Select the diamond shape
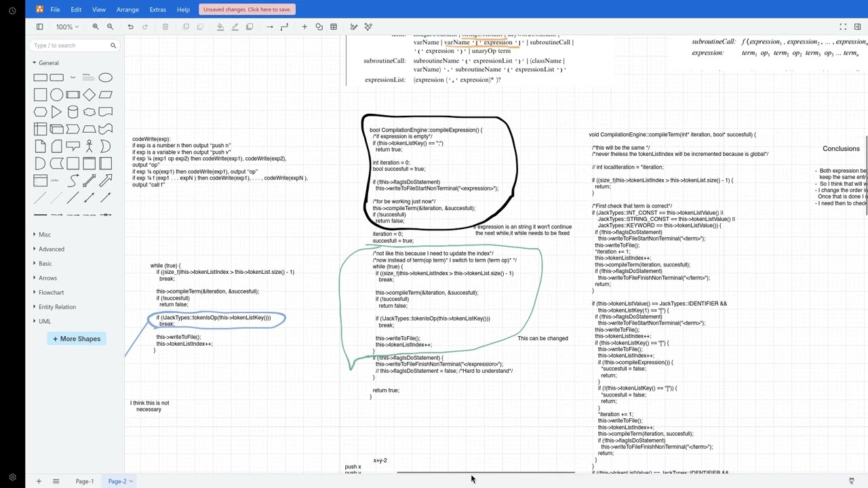Screen dimensions: 868x488 coord(89,94)
